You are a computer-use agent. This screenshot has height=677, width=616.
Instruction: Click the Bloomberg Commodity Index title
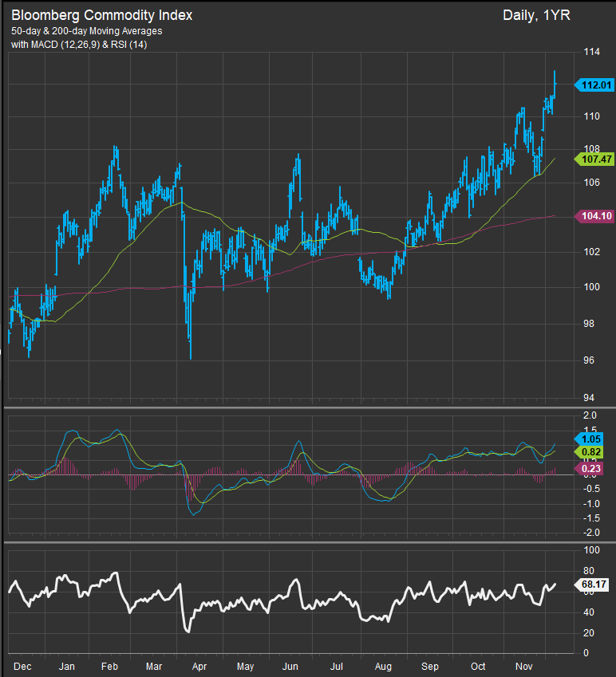pos(101,15)
